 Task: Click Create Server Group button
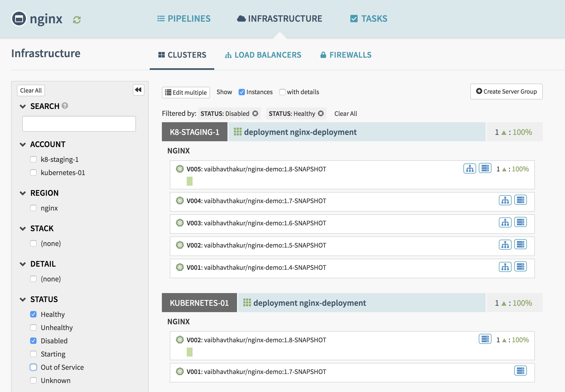(x=506, y=92)
